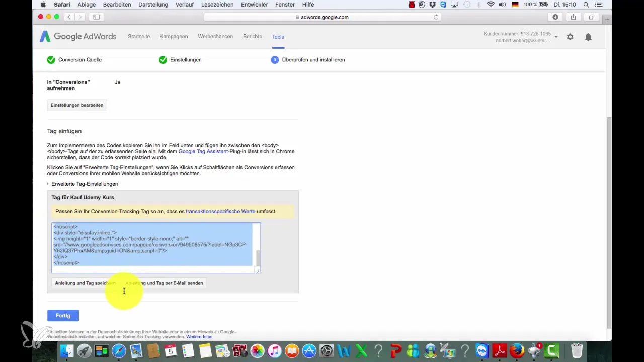The height and width of the screenshot is (362, 644).
Task: Open a new Safari tab with plus
Action: point(607,19)
